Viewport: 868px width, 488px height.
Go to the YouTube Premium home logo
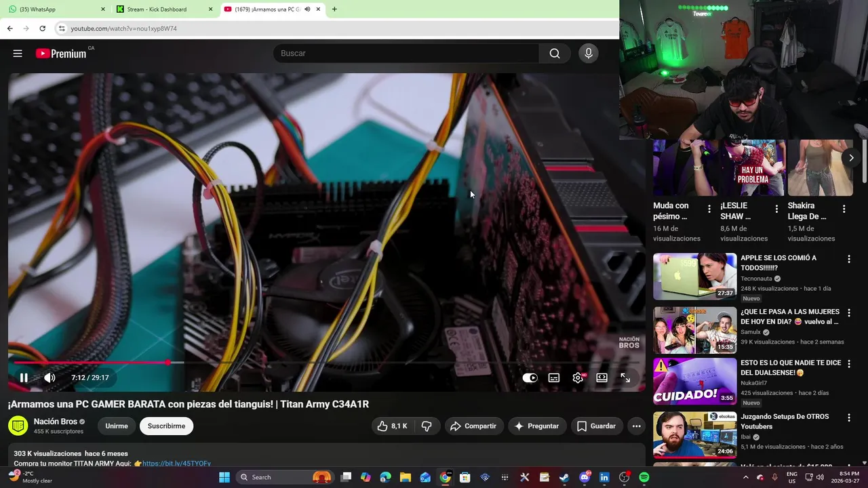tap(61, 54)
